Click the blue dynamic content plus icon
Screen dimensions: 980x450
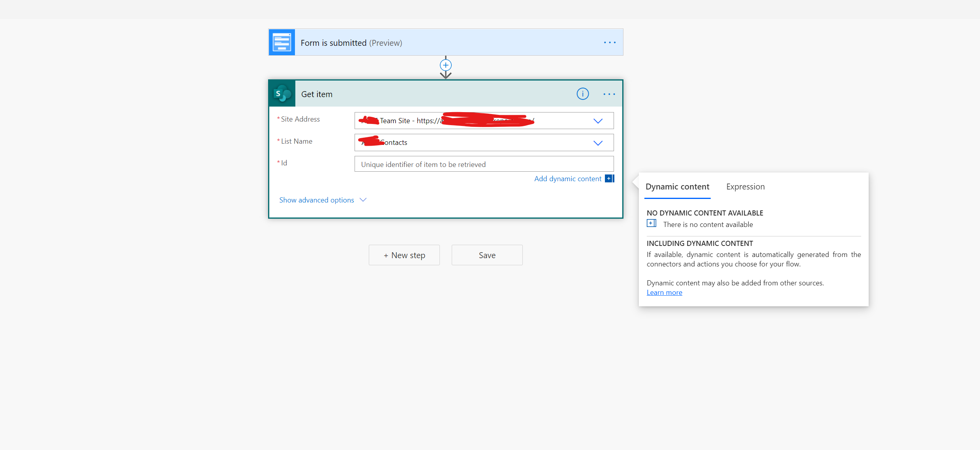tap(609, 179)
